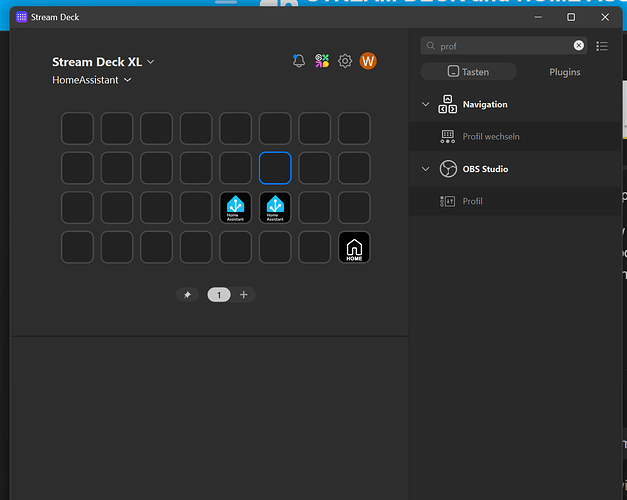This screenshot has width=627, height=500.
Task: Click the OBS Profil action icon
Action: (447, 201)
